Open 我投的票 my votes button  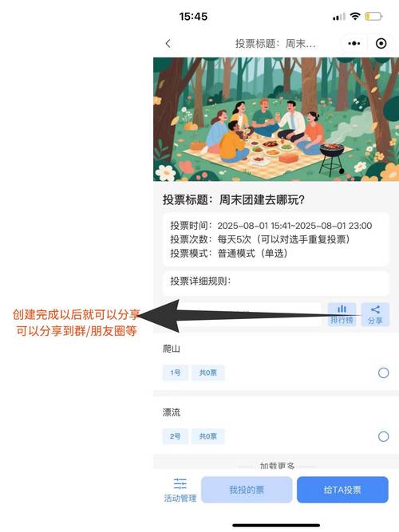tap(247, 490)
